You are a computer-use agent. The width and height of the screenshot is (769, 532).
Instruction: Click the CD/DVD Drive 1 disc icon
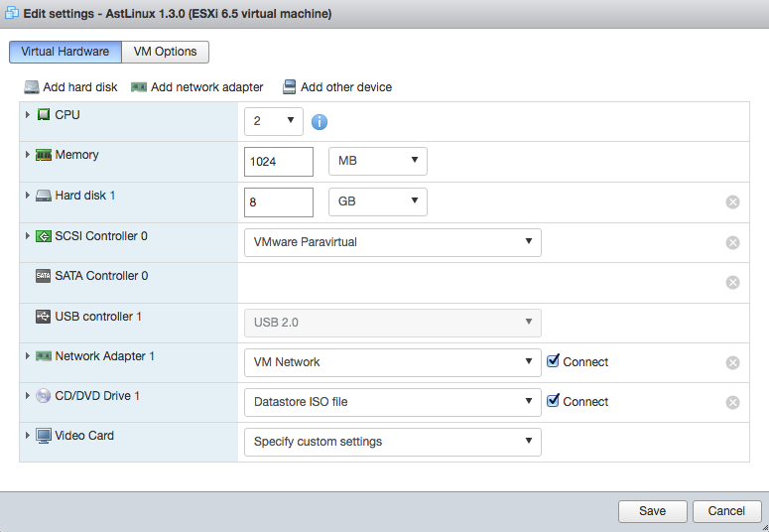click(x=43, y=396)
